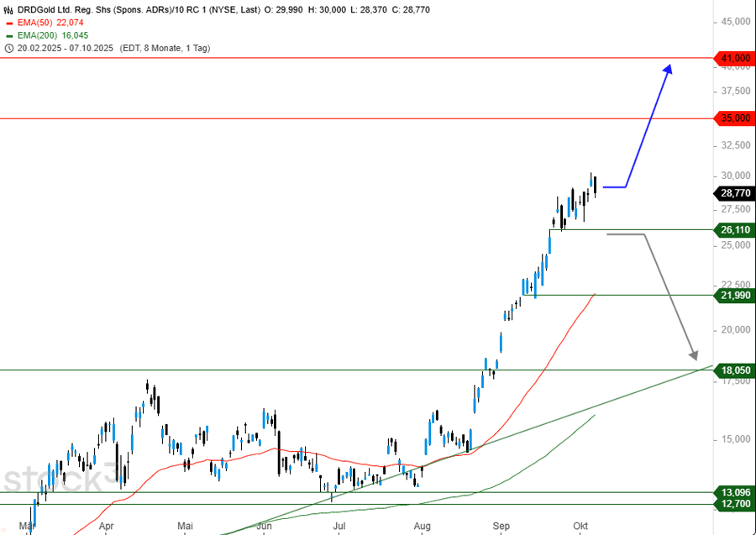756x535 pixels.
Task: Click the clock icon beside the date range
Action: 9,49
